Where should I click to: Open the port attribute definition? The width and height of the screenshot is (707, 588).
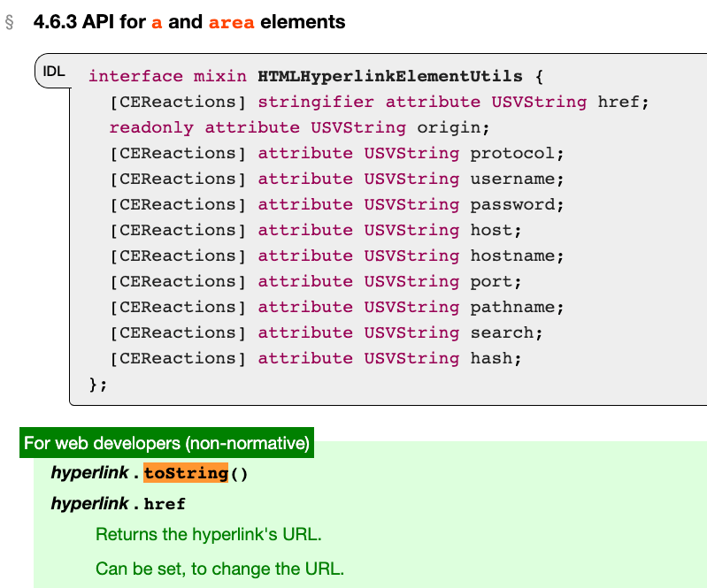pyautogui.click(x=491, y=281)
